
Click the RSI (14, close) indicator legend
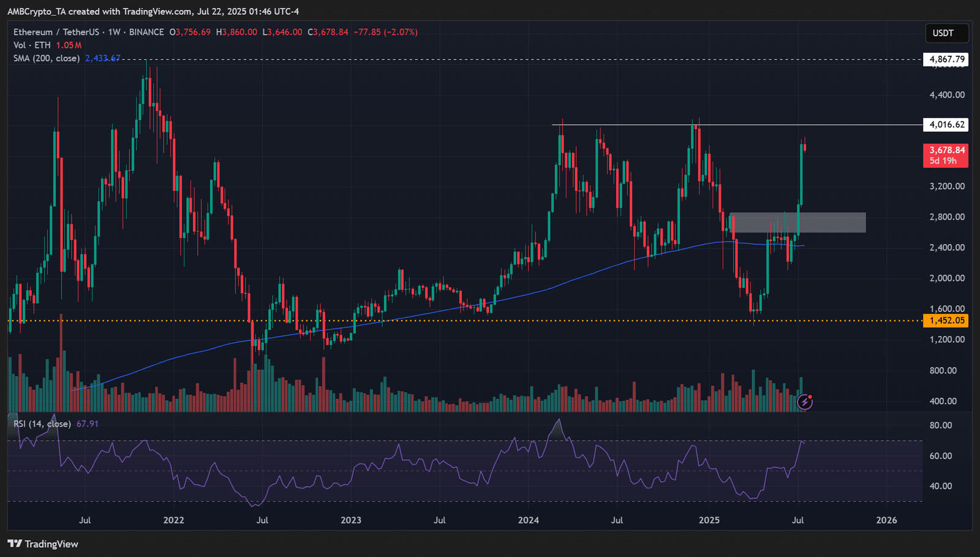click(x=42, y=424)
